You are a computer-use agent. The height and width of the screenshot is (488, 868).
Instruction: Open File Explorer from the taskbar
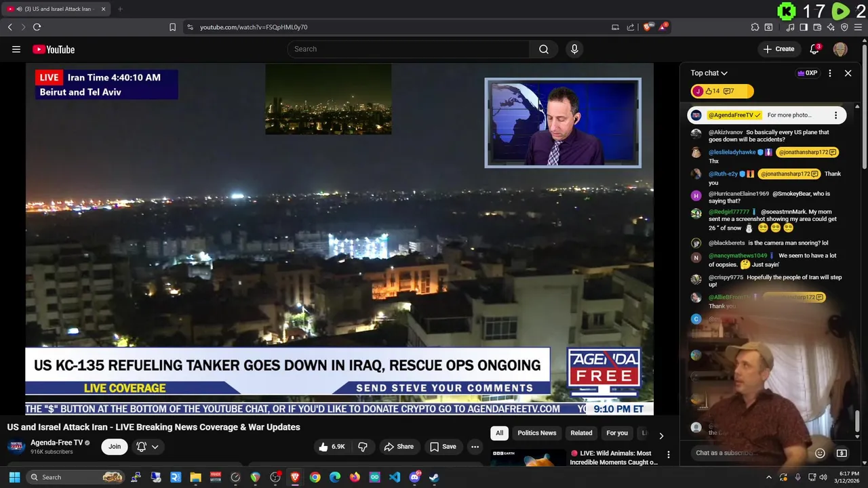click(x=195, y=477)
